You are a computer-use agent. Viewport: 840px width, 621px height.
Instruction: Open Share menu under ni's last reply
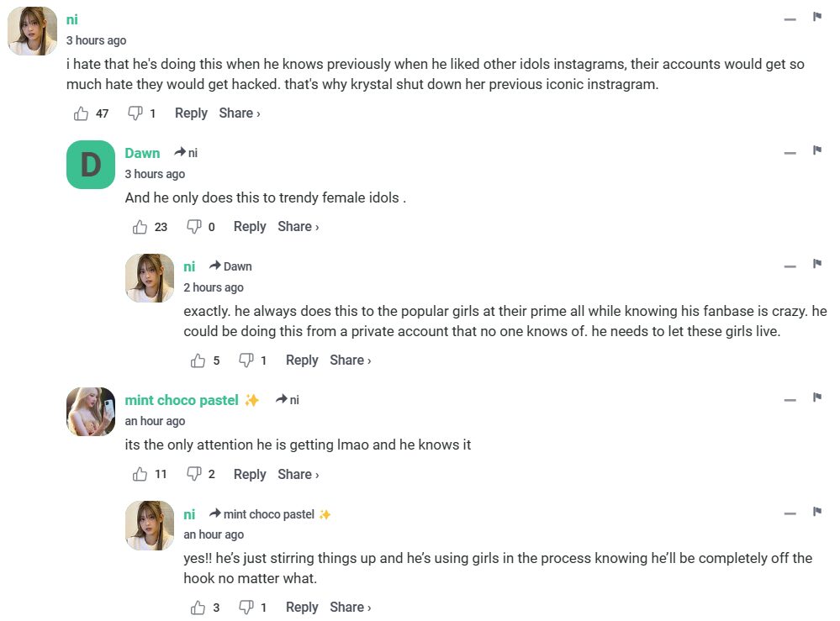(x=350, y=608)
